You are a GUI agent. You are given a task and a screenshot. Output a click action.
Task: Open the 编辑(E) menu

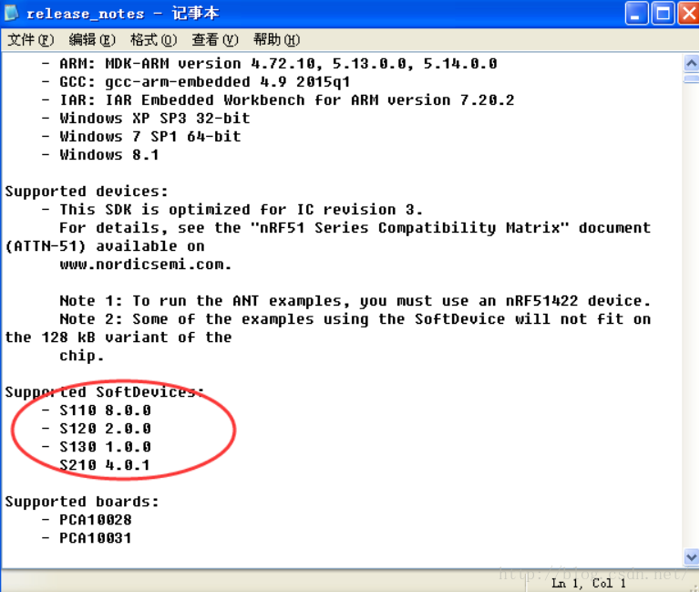click(x=92, y=40)
